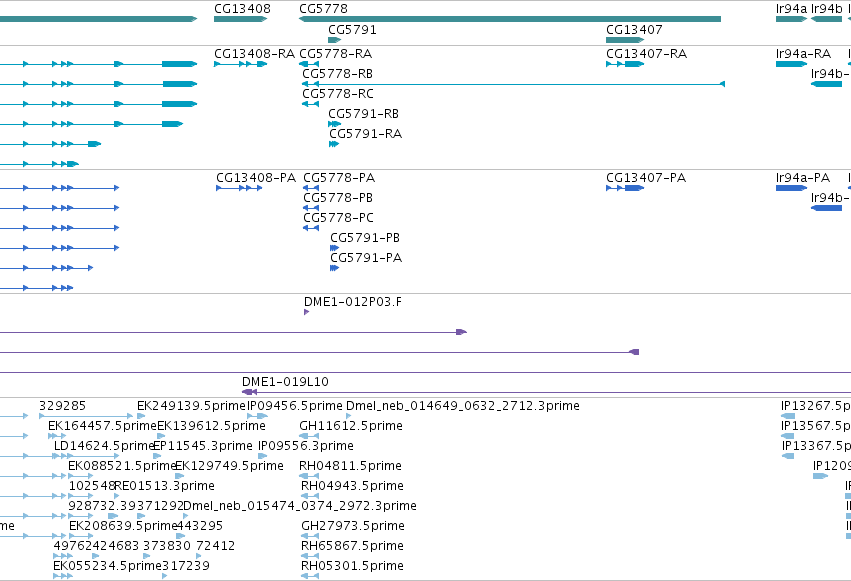The image size is (851, 581).
Task: Click the CG13408-PA protein label
Action: pyautogui.click(x=256, y=178)
